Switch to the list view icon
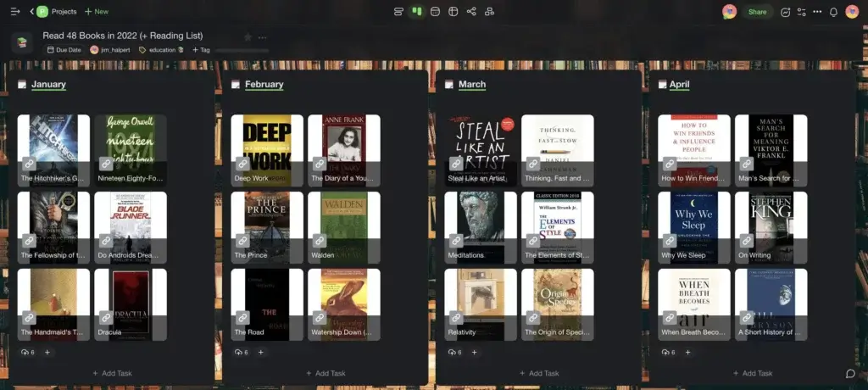The width and height of the screenshot is (868, 390). click(x=398, y=12)
